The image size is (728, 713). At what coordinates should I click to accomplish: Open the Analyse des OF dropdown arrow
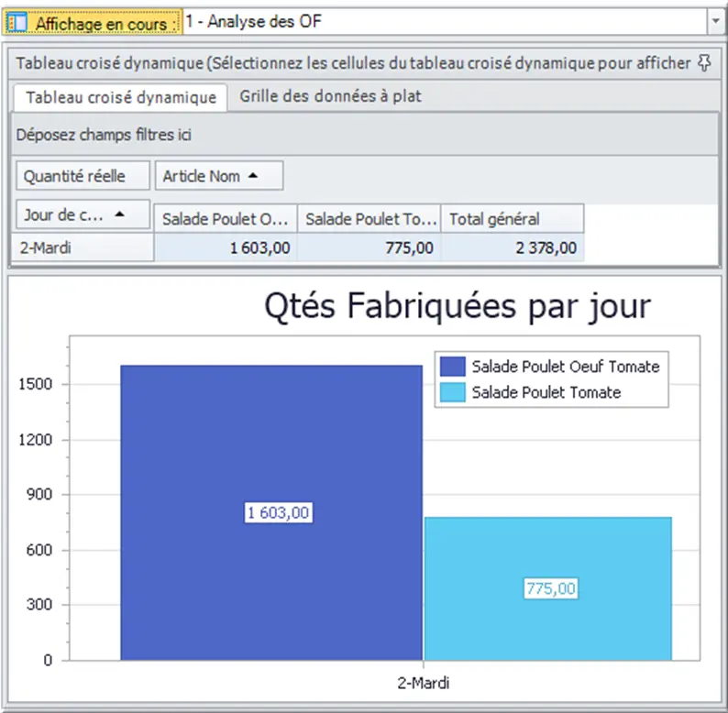pyautogui.click(x=716, y=21)
